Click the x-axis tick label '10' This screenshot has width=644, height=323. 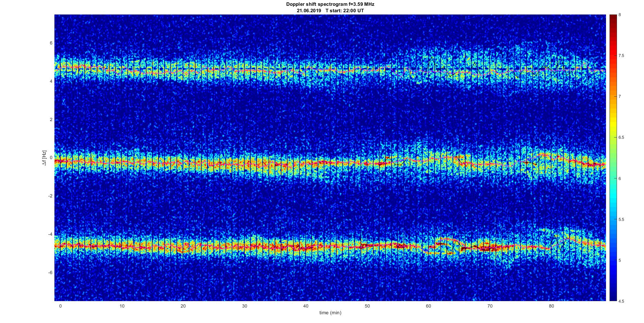(x=122, y=306)
